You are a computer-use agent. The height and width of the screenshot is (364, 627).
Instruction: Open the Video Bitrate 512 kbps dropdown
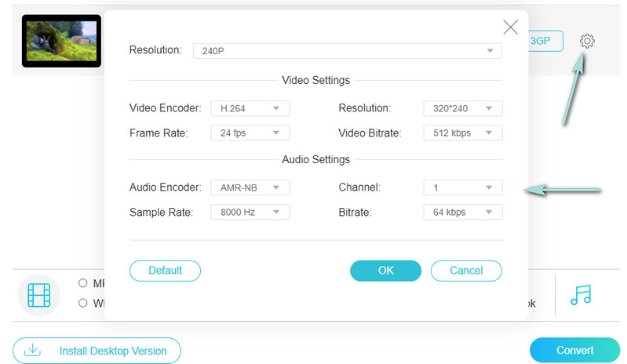point(462,133)
